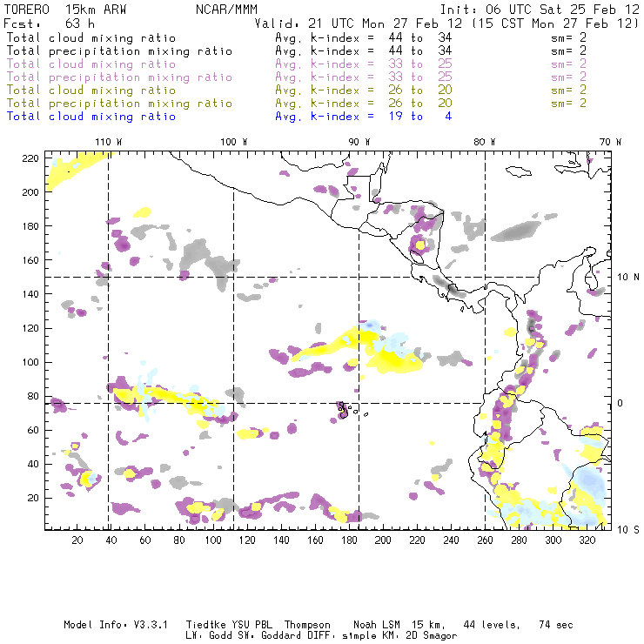Select the 'NCAR/MMM' header label
644x644 pixels.
(x=226, y=9)
